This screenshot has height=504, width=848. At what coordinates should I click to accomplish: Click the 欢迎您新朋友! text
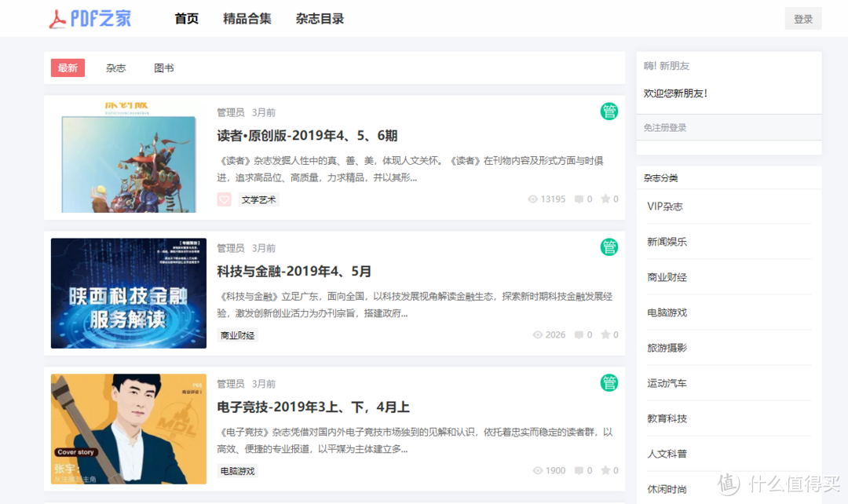pyautogui.click(x=675, y=93)
